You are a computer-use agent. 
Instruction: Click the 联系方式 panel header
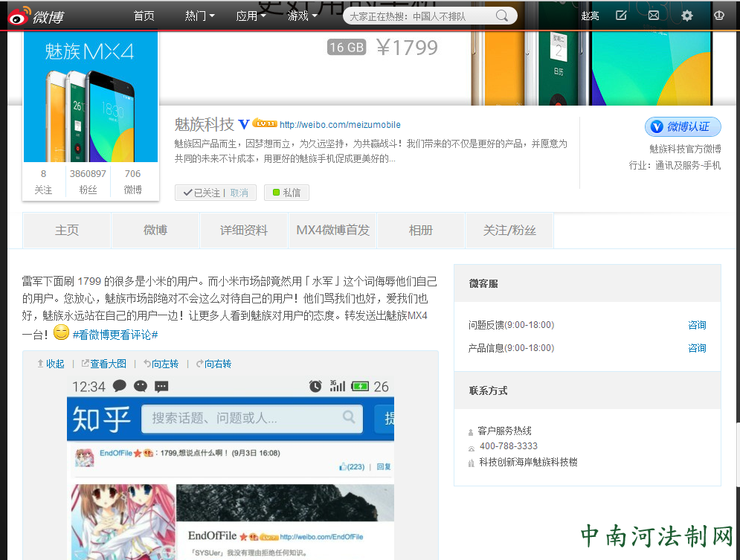pos(588,390)
